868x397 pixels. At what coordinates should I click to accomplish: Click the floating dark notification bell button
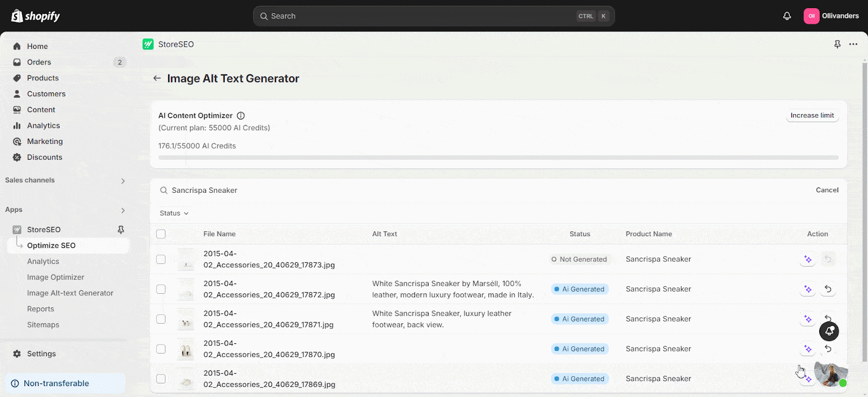point(829,331)
